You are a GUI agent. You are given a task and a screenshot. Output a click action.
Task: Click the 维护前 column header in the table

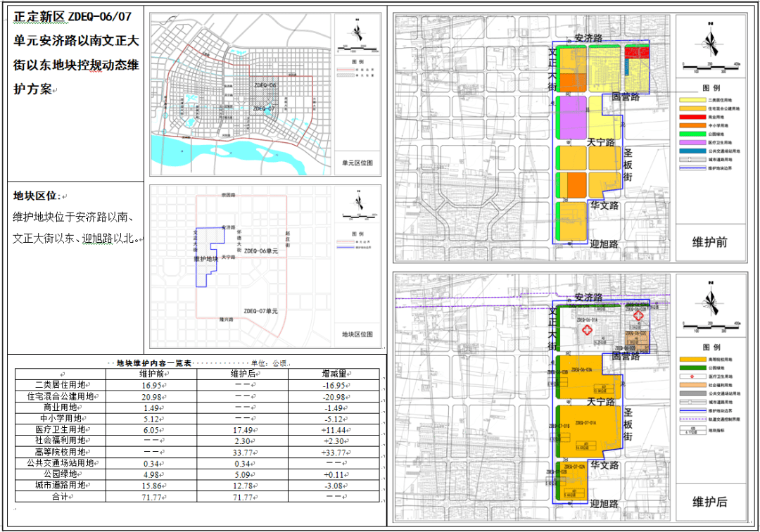click(x=151, y=374)
